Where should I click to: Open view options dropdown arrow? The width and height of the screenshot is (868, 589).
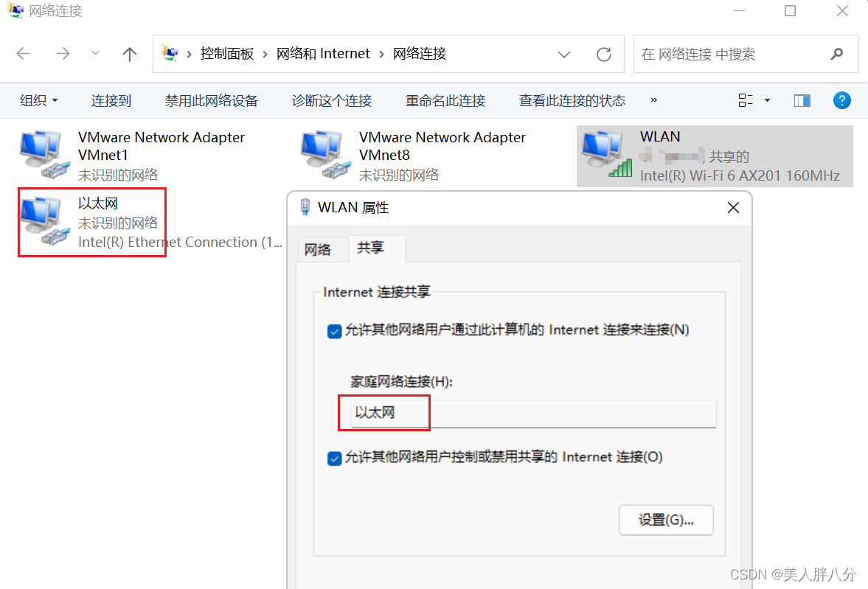pos(767,100)
